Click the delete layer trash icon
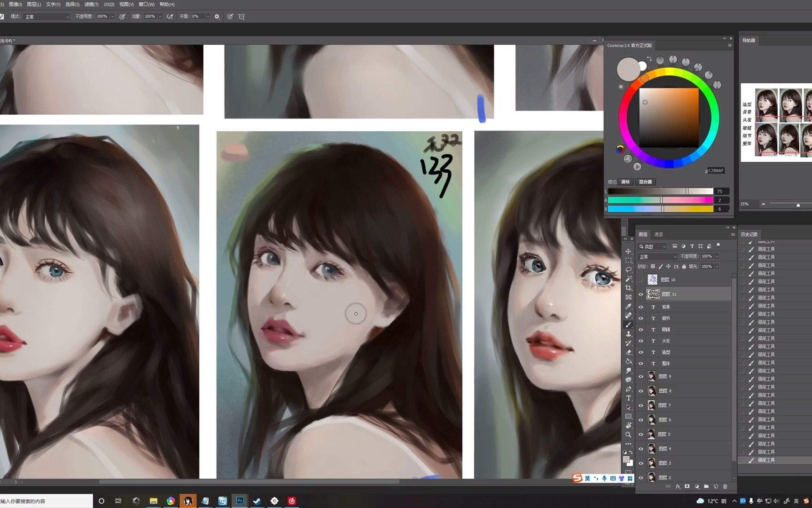 point(725,486)
